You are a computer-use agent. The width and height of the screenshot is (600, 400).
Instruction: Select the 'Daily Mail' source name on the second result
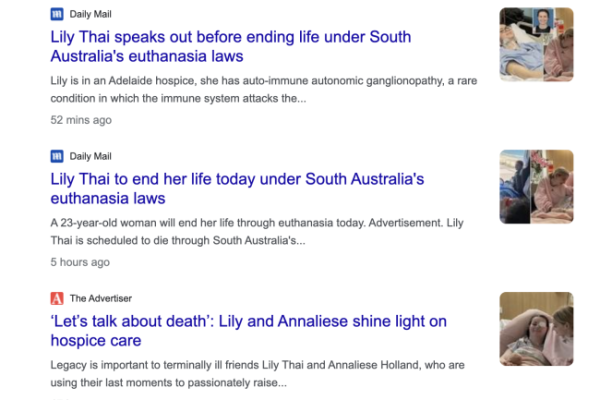(x=90, y=156)
